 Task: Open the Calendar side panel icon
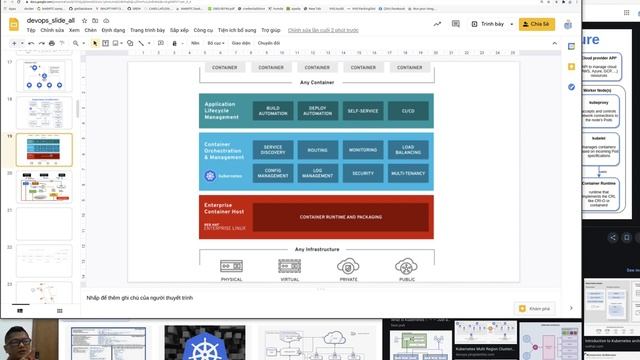pyautogui.click(x=571, y=47)
